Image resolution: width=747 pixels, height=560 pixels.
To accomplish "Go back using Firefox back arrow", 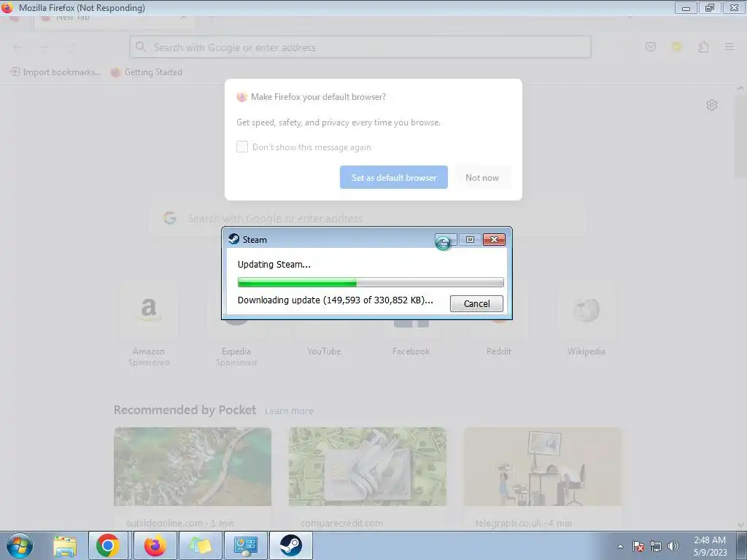I will click(18, 47).
